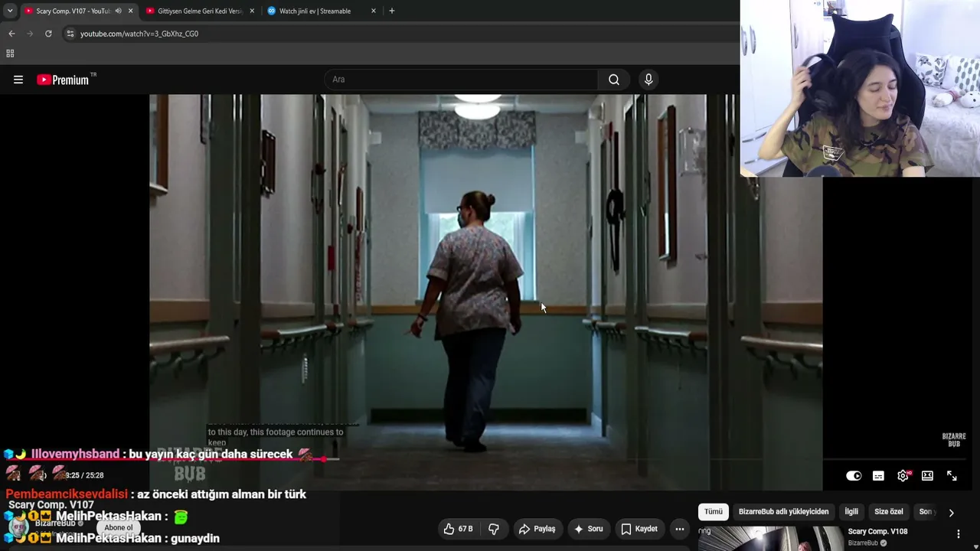Close the Scary Comp. V107 tab

(x=130, y=11)
